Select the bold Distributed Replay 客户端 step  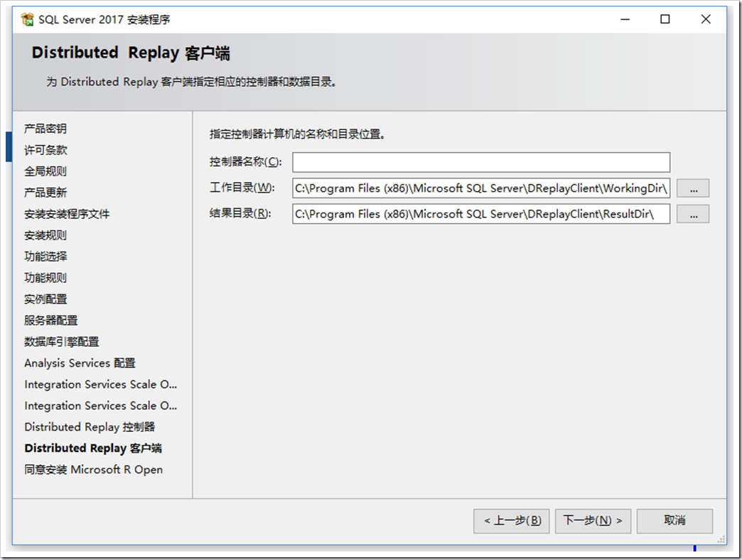pyautogui.click(x=92, y=448)
